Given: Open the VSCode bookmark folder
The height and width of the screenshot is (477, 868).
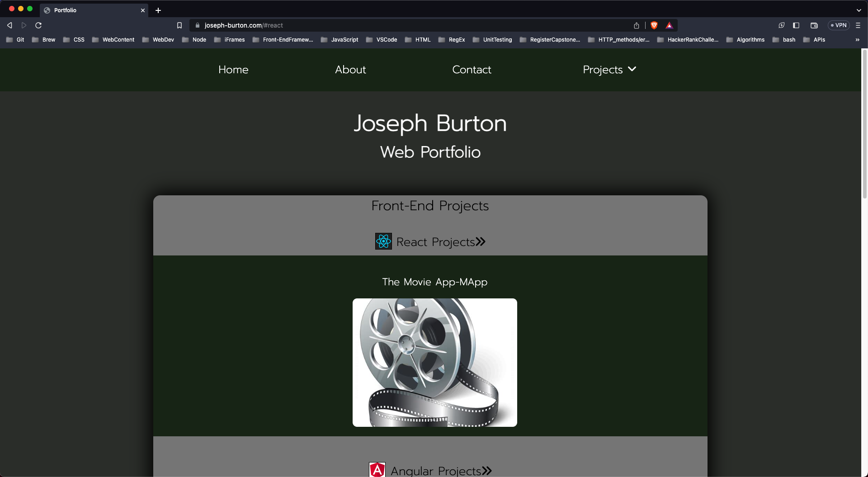Looking at the screenshot, I should (x=382, y=40).
